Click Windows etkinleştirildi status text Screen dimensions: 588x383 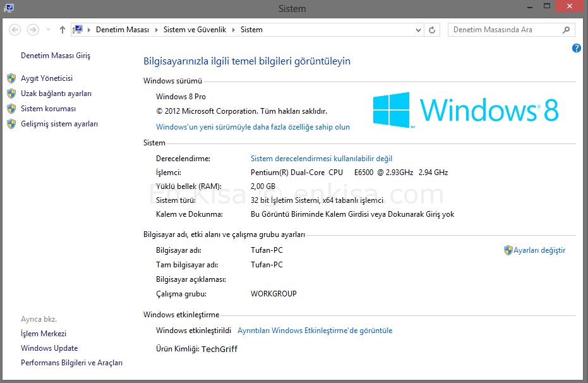click(x=193, y=331)
